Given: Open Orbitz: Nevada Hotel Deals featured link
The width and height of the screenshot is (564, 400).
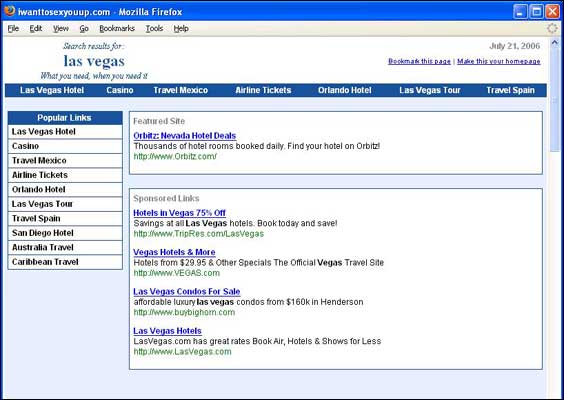Looking at the screenshot, I should (185, 136).
